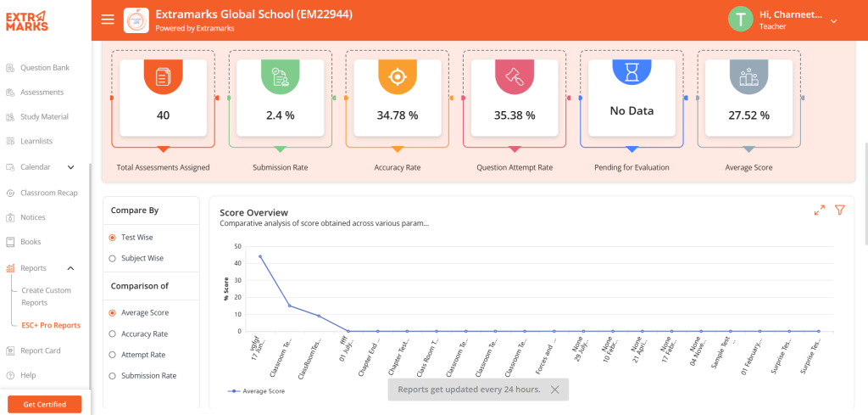Click the Report Card sidebar icon
Image resolution: width=868 pixels, height=415 pixels.
(10, 351)
